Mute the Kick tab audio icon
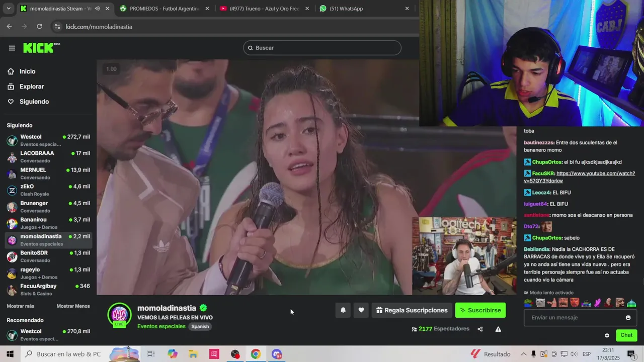This screenshot has width=644, height=362. click(97, 9)
